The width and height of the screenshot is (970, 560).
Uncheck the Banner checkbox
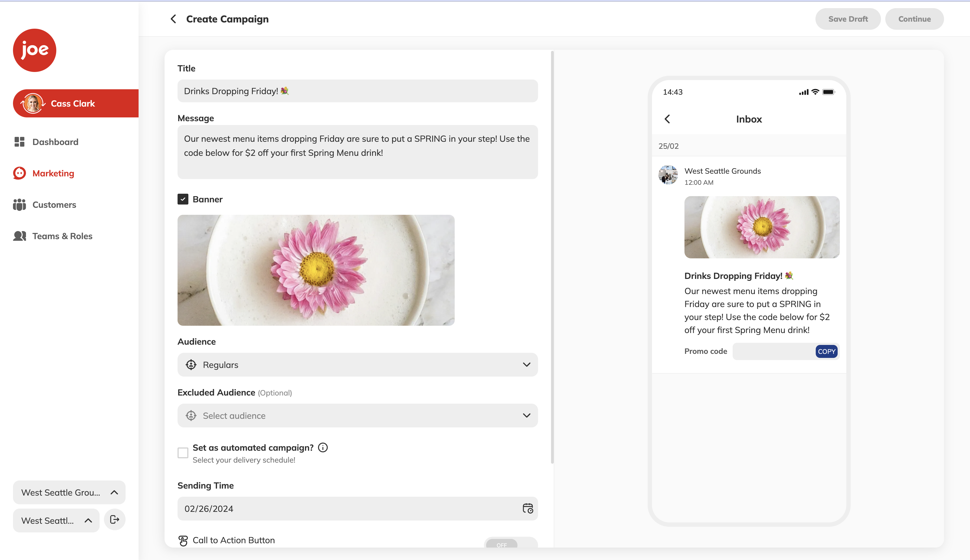coord(183,199)
